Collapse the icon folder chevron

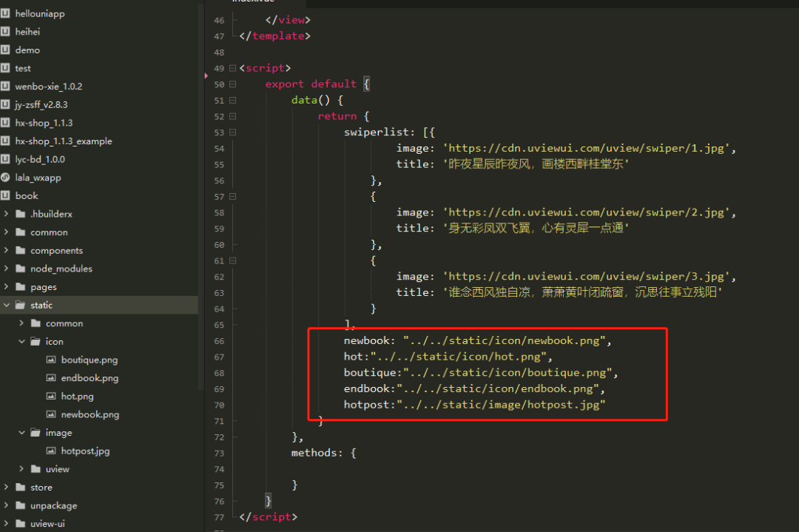click(22, 342)
